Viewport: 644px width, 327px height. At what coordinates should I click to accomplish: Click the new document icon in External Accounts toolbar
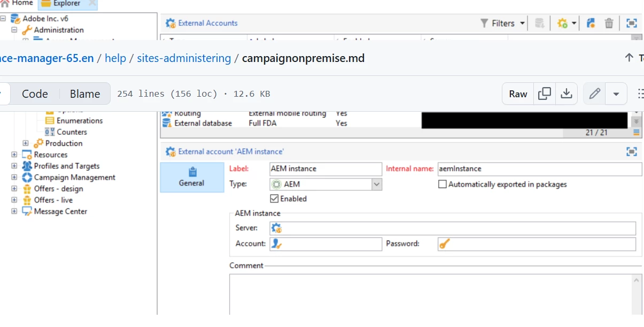pyautogui.click(x=591, y=23)
